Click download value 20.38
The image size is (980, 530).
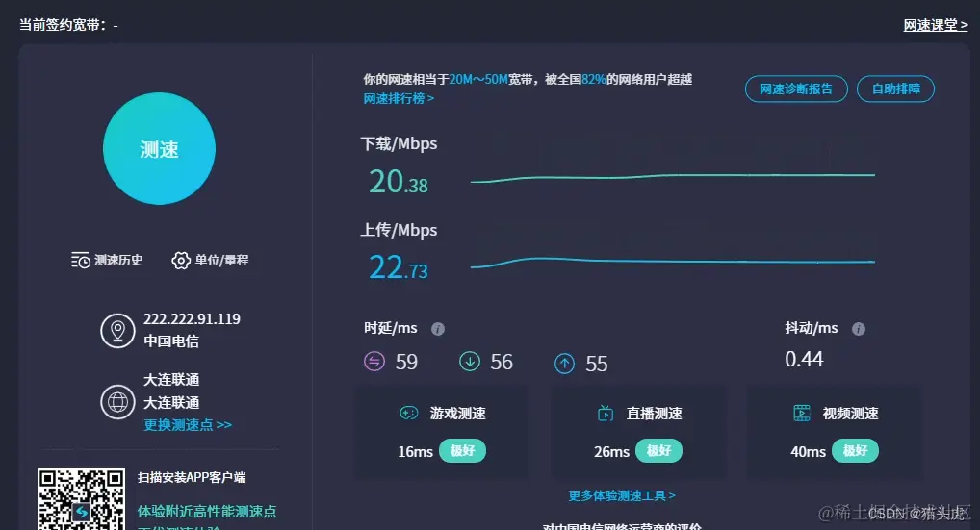click(x=399, y=182)
